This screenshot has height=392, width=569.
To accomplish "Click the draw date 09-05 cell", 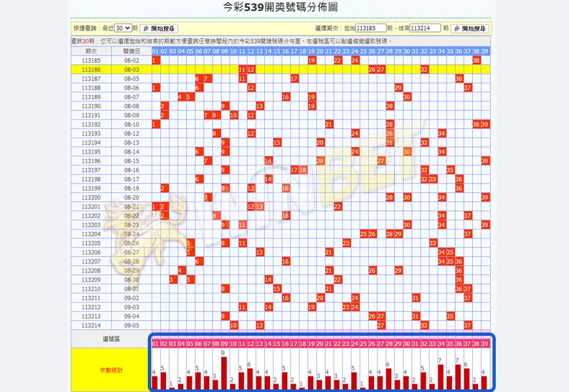I will [132, 325].
